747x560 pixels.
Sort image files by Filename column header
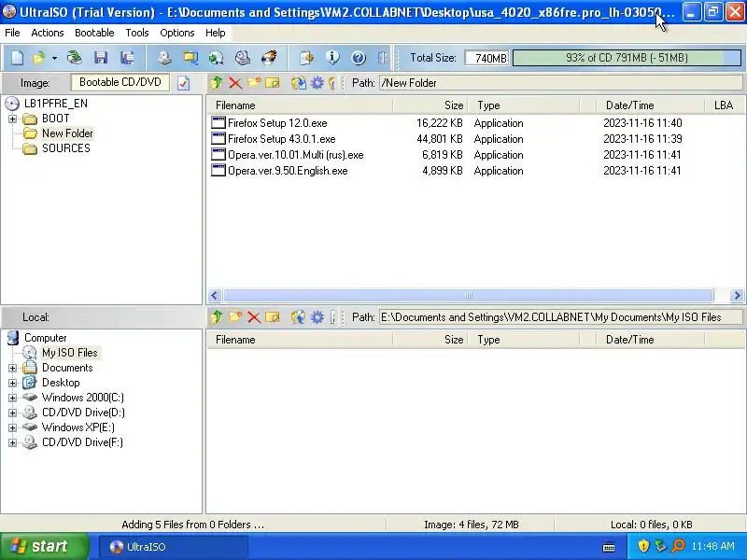pos(300,105)
